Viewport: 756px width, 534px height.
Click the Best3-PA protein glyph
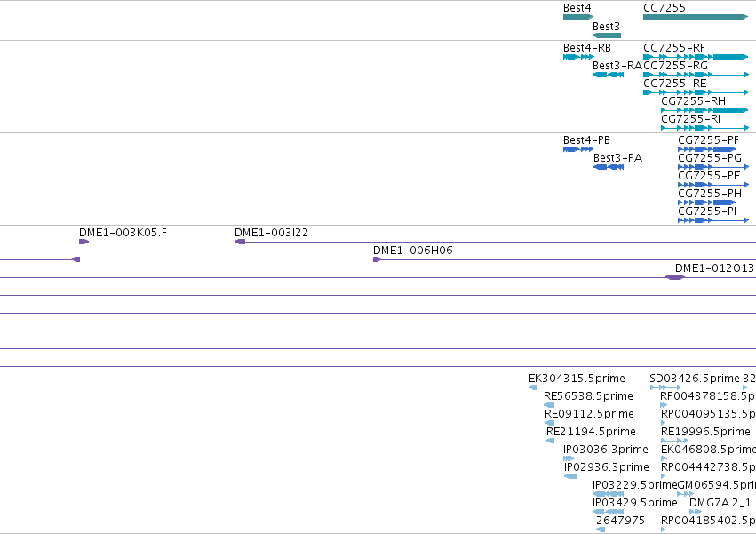point(609,167)
